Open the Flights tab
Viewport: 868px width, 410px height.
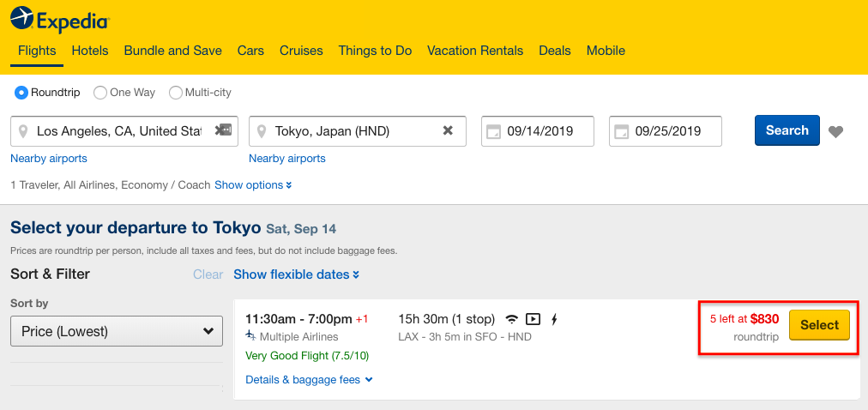pos(37,51)
